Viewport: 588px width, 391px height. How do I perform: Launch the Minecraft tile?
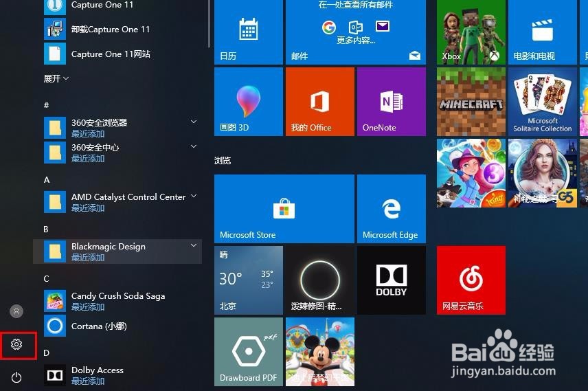click(471, 102)
